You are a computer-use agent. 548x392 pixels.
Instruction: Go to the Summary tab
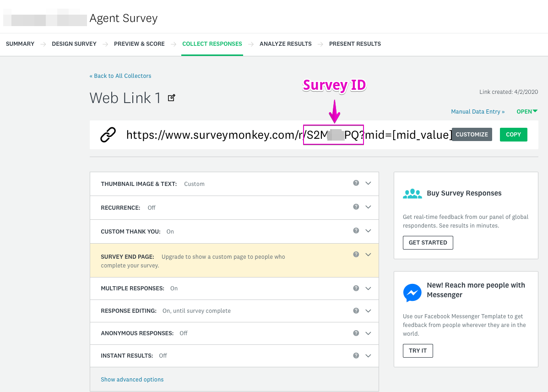pyautogui.click(x=20, y=44)
